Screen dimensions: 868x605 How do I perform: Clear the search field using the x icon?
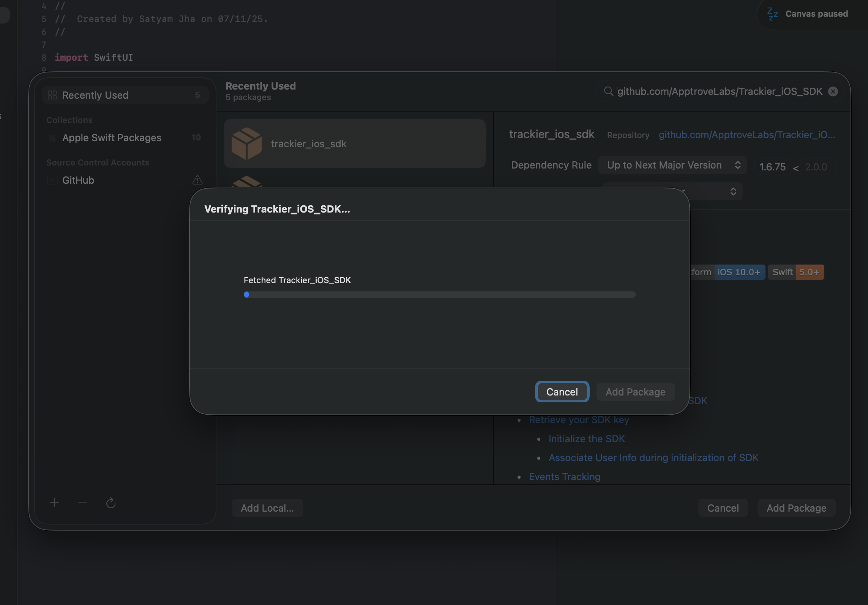click(833, 91)
